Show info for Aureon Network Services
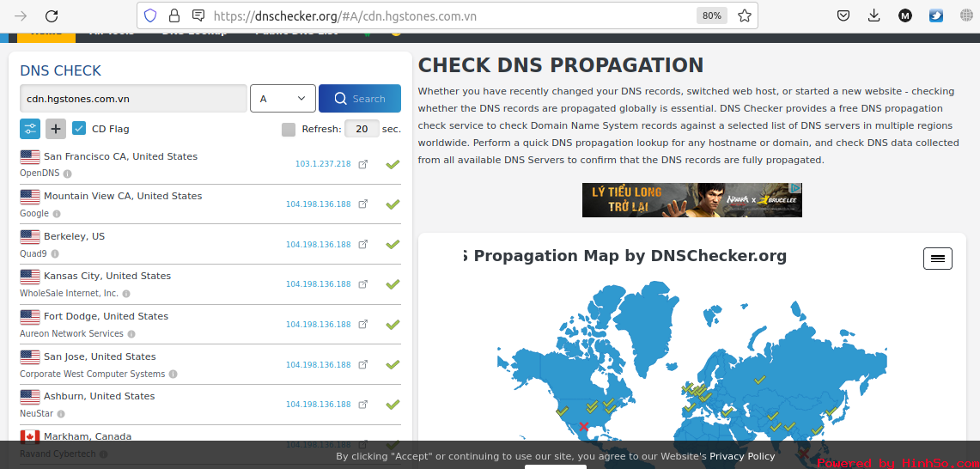The image size is (980, 469). (131, 334)
